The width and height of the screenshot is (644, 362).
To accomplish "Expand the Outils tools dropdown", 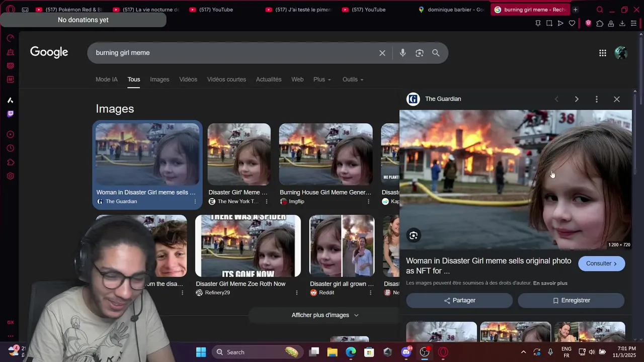I will [x=353, y=79].
